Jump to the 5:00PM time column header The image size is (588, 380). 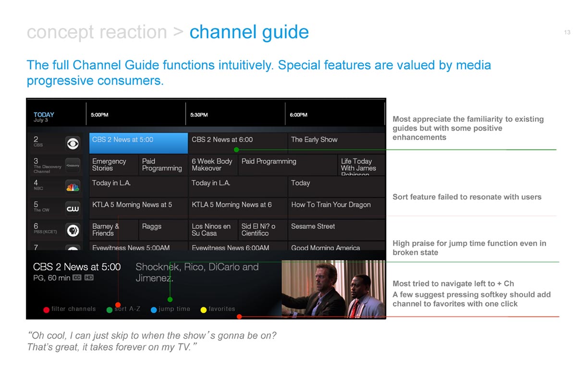click(99, 115)
